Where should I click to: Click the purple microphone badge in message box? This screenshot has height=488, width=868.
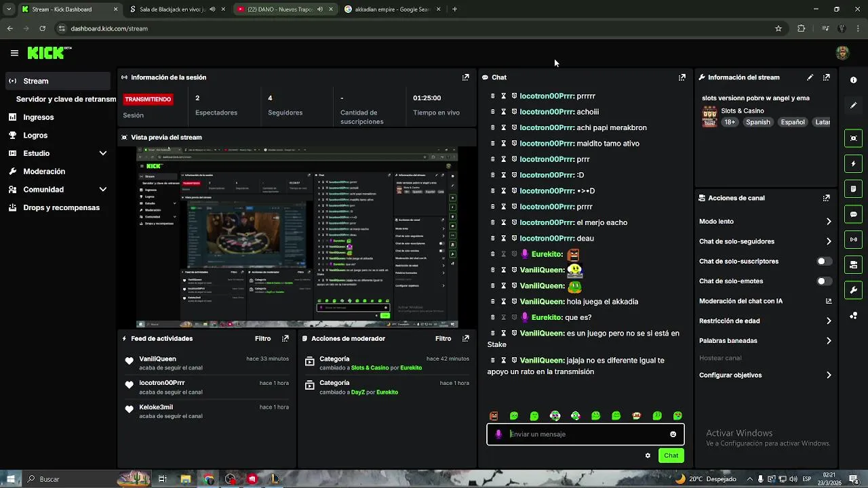(x=498, y=434)
